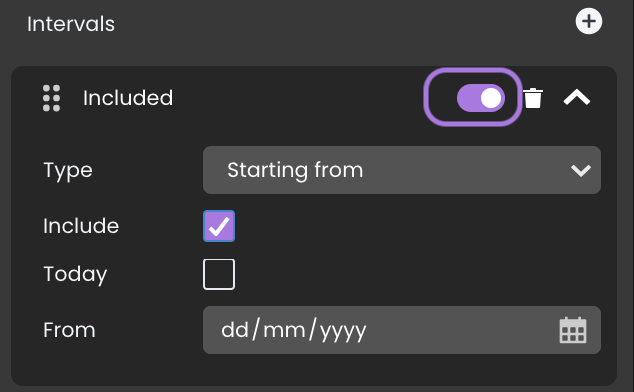Click the From label text
This screenshot has height=392, width=634.
(x=69, y=330)
